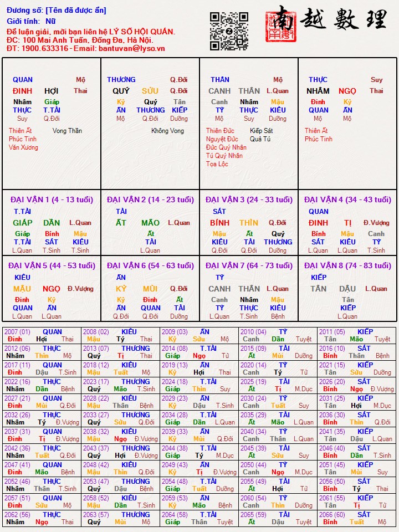Screen dimensions: 399x532
Task: Click the DẬU branch in Đại Vận 8
Action: (348, 289)
